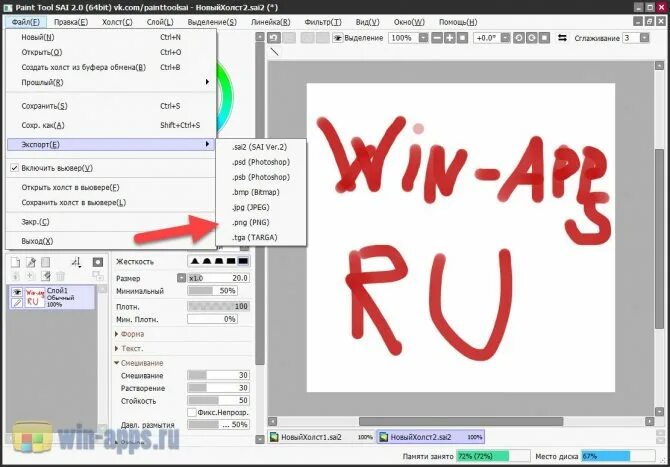Adjust the Стойкость slider
670x467 pixels.
pos(218,400)
